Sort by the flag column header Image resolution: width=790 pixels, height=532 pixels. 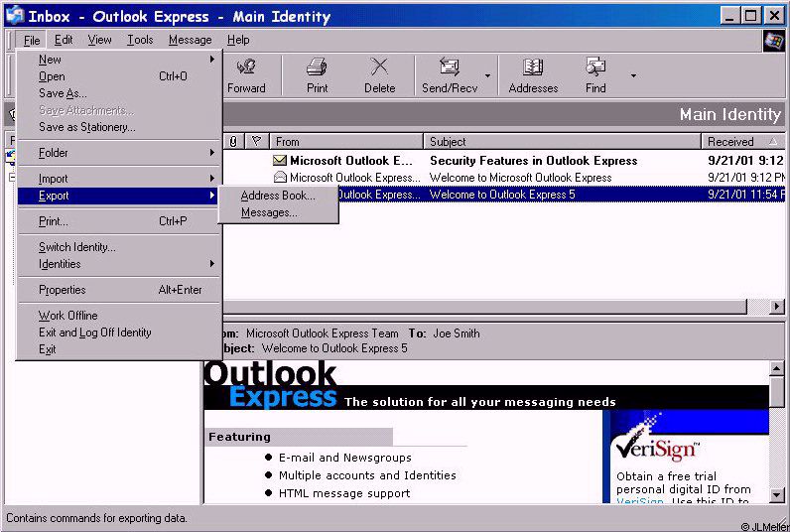[256, 142]
